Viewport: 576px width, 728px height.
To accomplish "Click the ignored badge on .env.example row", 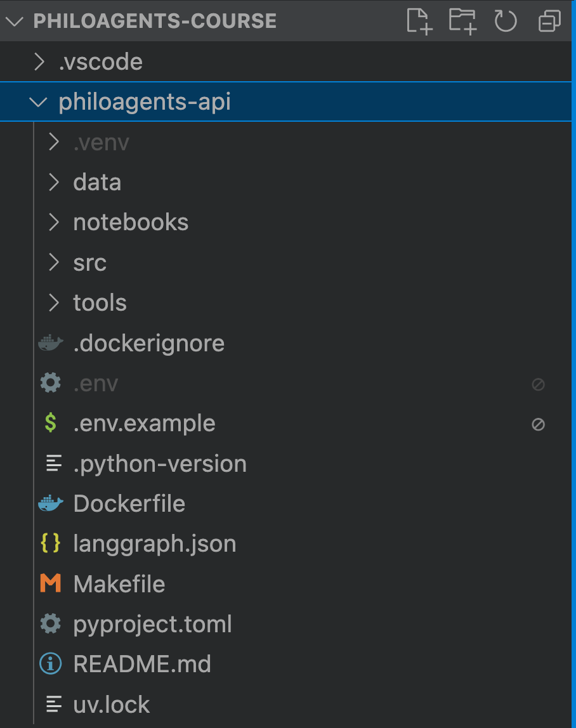I will click(538, 424).
